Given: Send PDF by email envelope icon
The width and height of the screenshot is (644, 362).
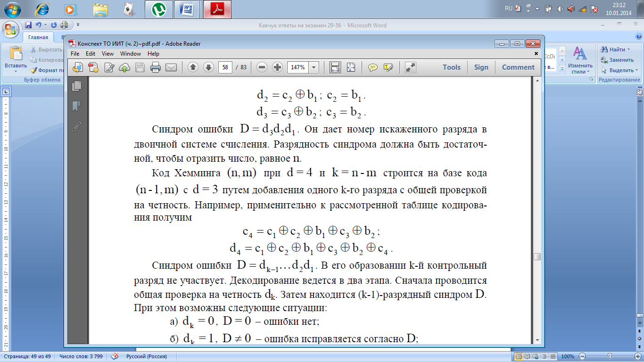Looking at the screenshot, I should point(171,67).
